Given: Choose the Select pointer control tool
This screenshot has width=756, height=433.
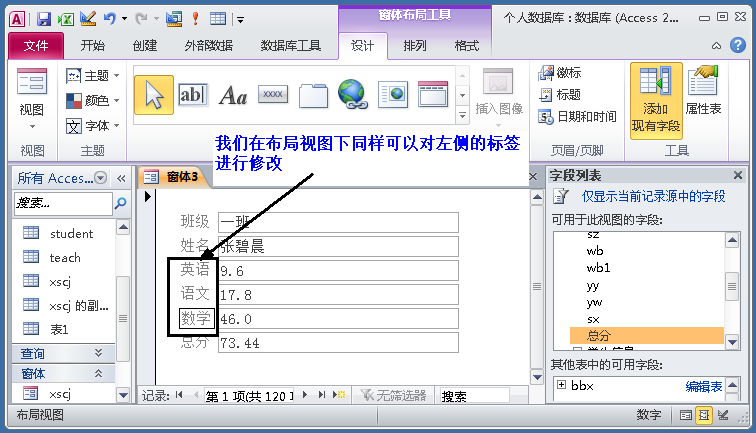Looking at the screenshot, I should point(154,95).
